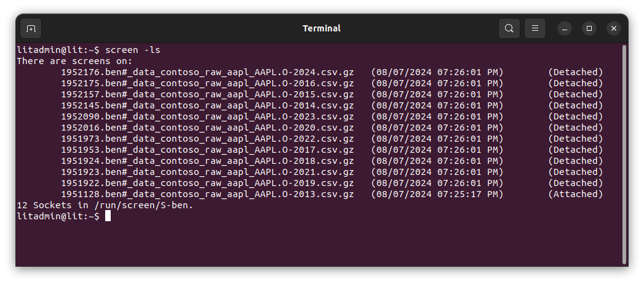This screenshot has width=644, height=284.
Task: Click the screen session 1952176 AAPL.O-2024 line
Action: click(207, 72)
